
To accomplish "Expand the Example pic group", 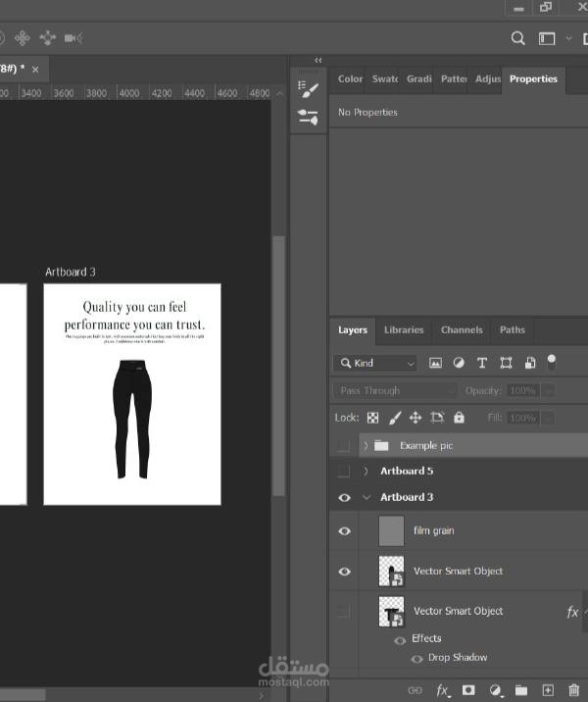I will (366, 445).
